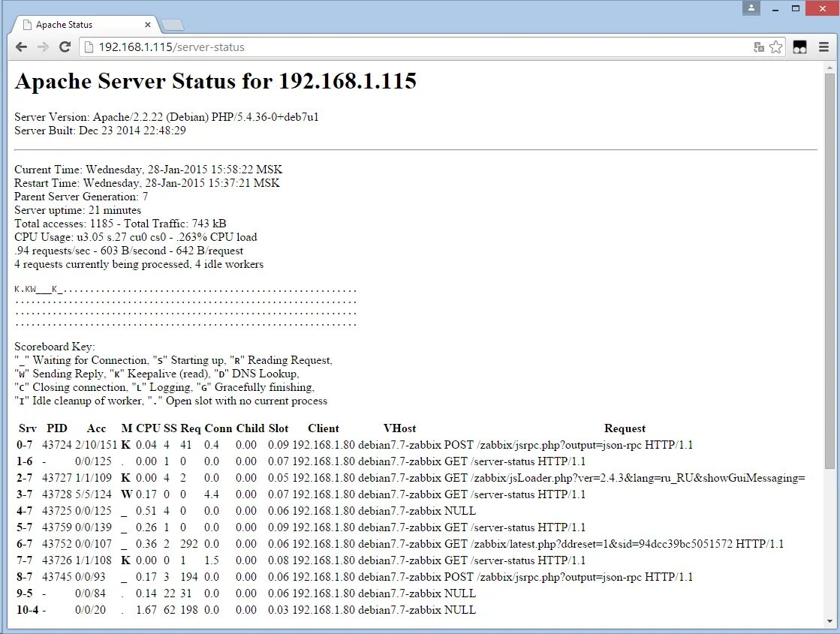Click the 'Restart Time' line
840x634 pixels.
point(147,182)
